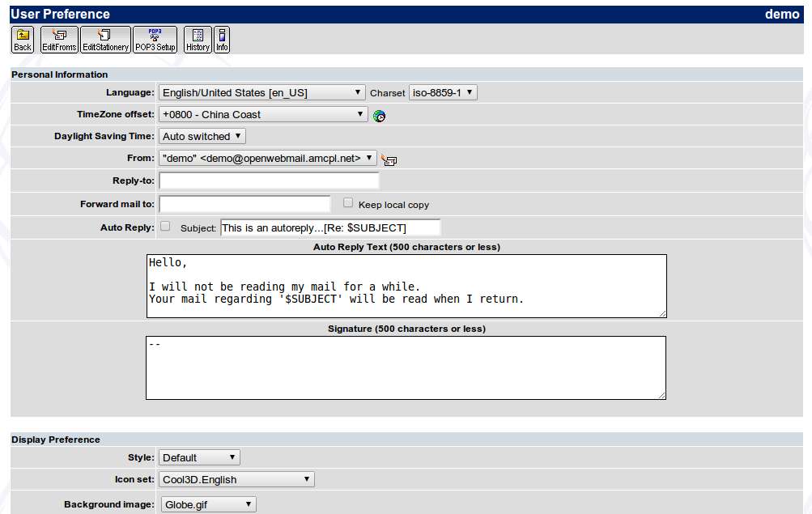812x514 pixels.
Task: Open the History toolbar icon
Action: point(198,40)
